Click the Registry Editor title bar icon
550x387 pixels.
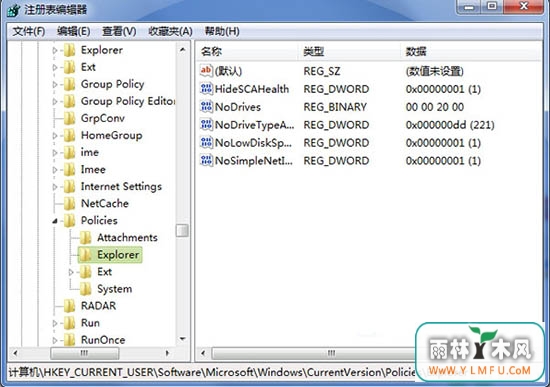13,10
